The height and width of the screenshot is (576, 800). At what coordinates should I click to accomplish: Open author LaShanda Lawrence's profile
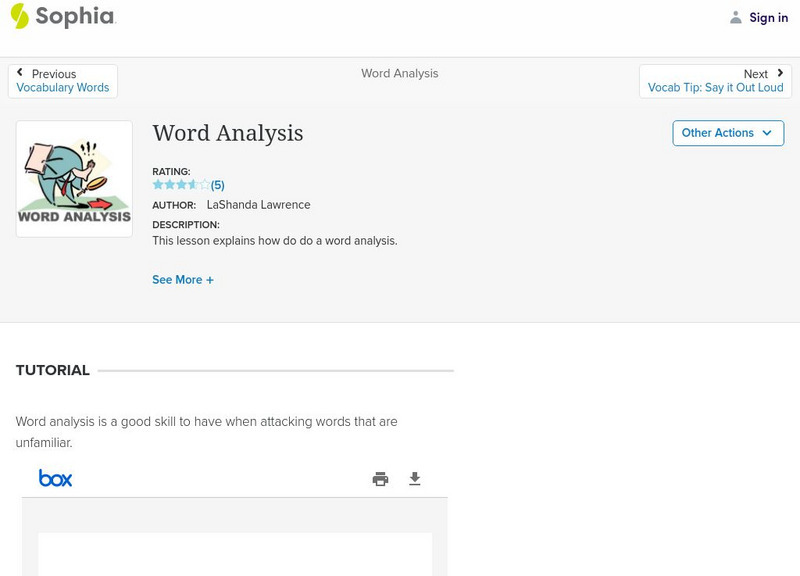tap(258, 205)
